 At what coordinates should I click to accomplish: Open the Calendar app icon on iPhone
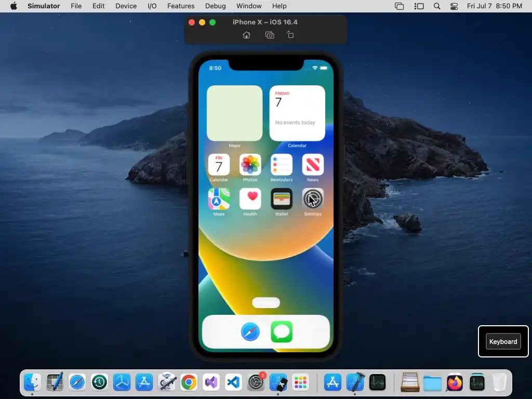(x=219, y=165)
